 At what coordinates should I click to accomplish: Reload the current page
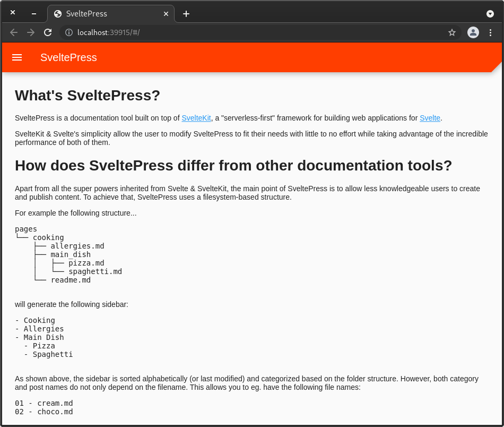pyautogui.click(x=48, y=32)
